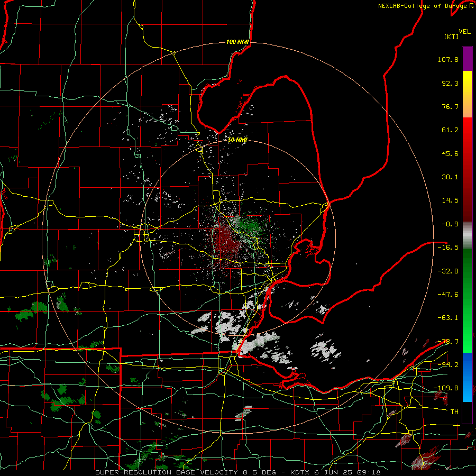Click the -0.9 velocity scale value

coord(450,224)
